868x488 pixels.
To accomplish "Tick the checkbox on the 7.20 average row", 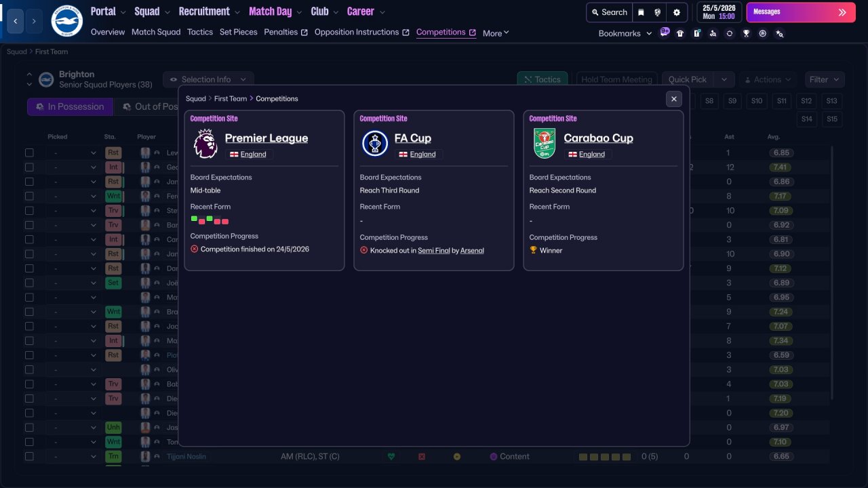I will (29, 413).
